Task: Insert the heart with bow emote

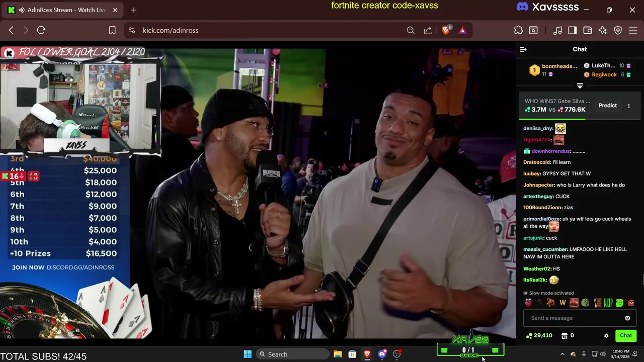Action: pyautogui.click(x=528, y=303)
